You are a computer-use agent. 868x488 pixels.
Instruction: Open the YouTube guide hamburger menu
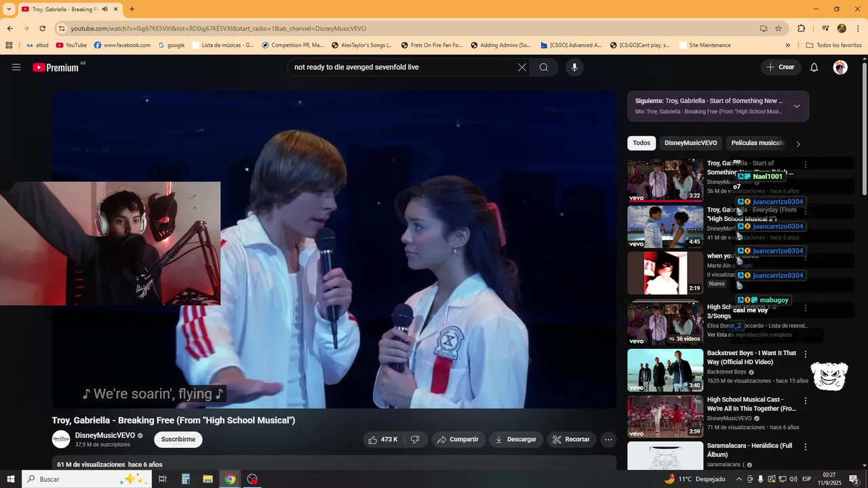[x=16, y=67]
